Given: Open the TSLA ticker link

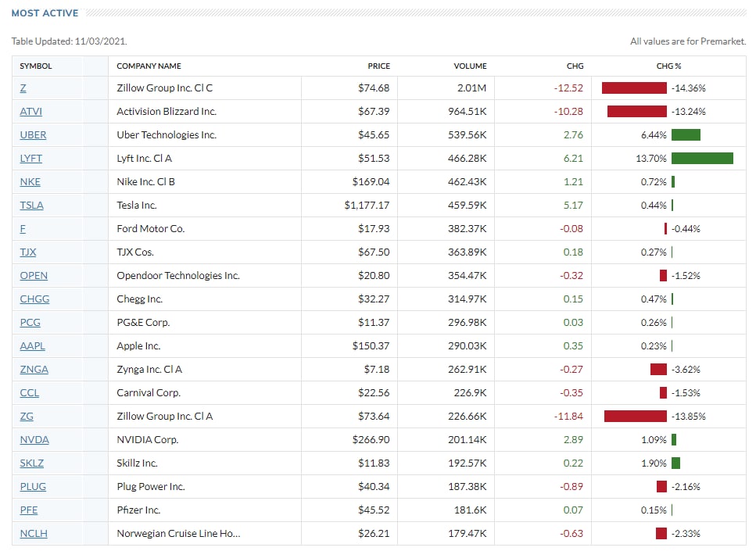Looking at the screenshot, I should 31,206.
